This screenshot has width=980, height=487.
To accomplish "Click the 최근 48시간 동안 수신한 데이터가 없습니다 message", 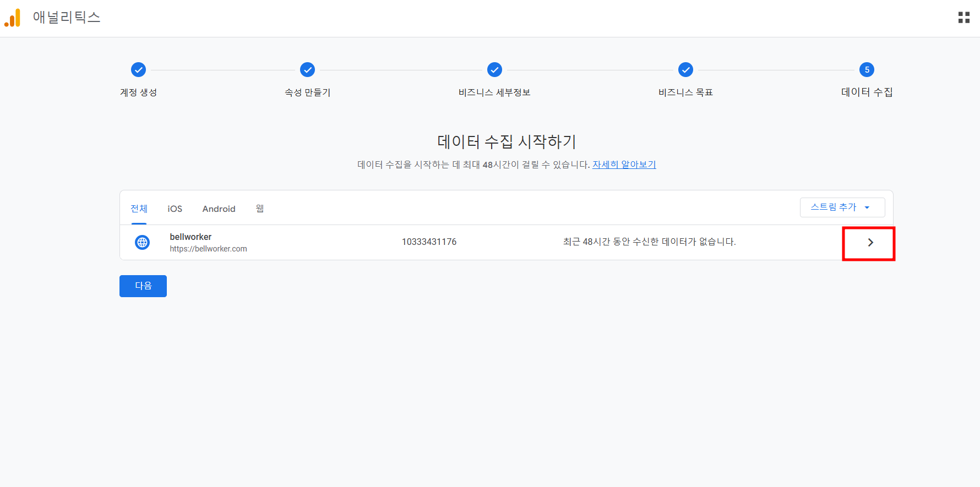I will click(x=650, y=242).
